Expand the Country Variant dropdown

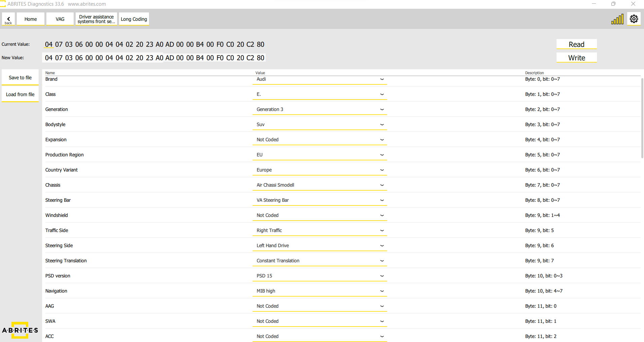(x=320, y=170)
